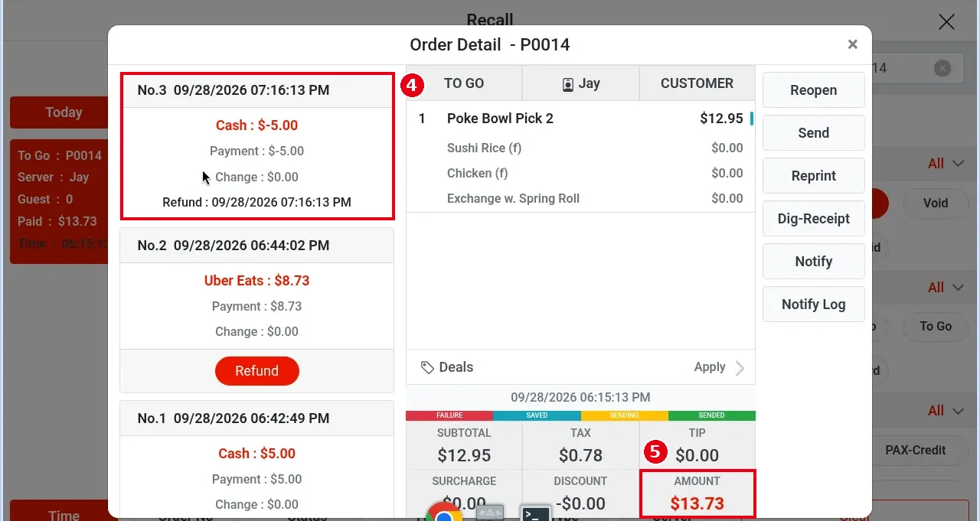This screenshot has width=980, height=521.
Task: Select the Jay server tab
Action: (x=580, y=83)
